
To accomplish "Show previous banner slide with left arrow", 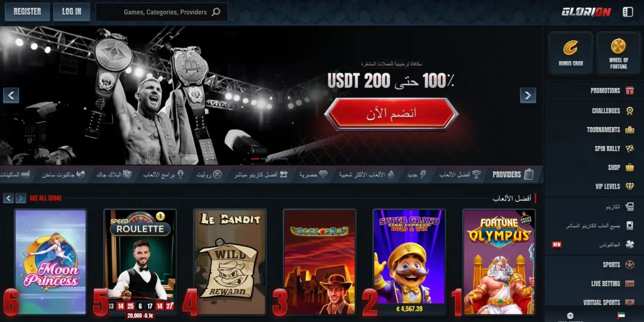I will coord(11,96).
